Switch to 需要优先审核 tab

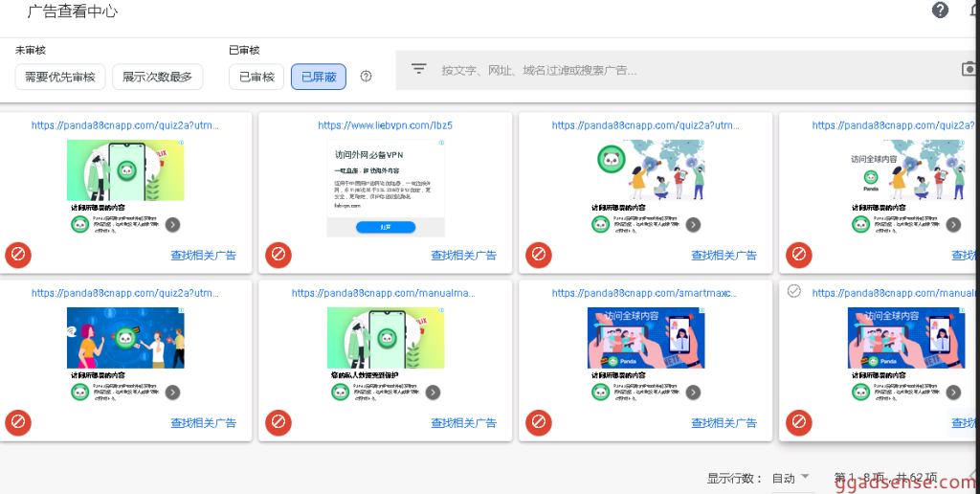click(59, 77)
